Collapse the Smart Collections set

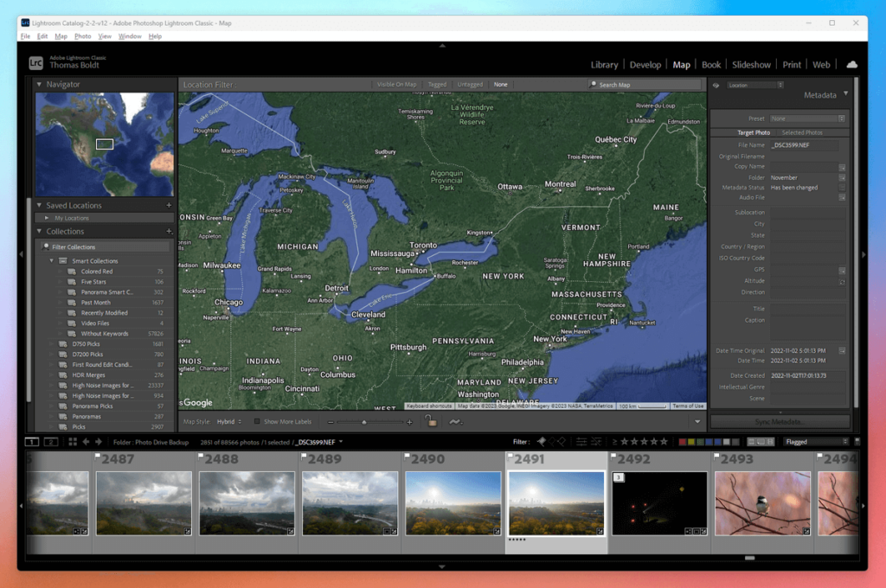coord(51,261)
